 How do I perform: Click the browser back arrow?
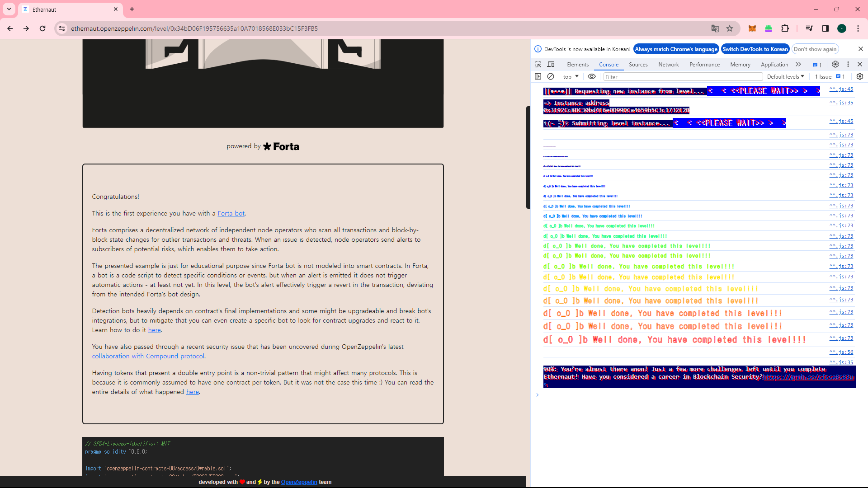pos(10,28)
